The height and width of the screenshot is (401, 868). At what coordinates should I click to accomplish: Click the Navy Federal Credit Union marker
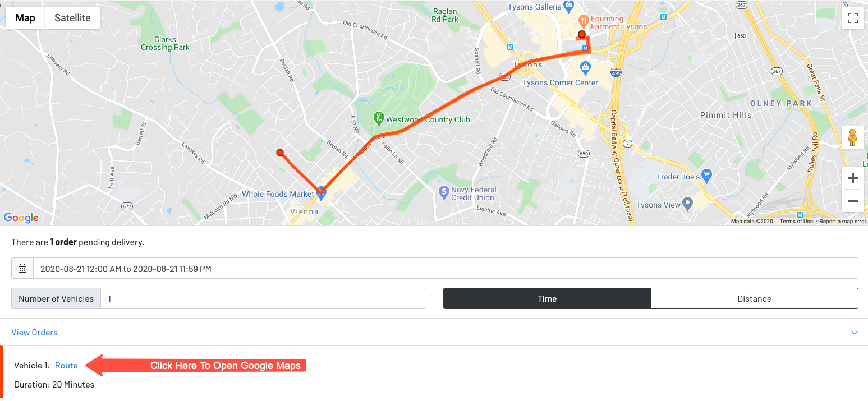point(443,192)
